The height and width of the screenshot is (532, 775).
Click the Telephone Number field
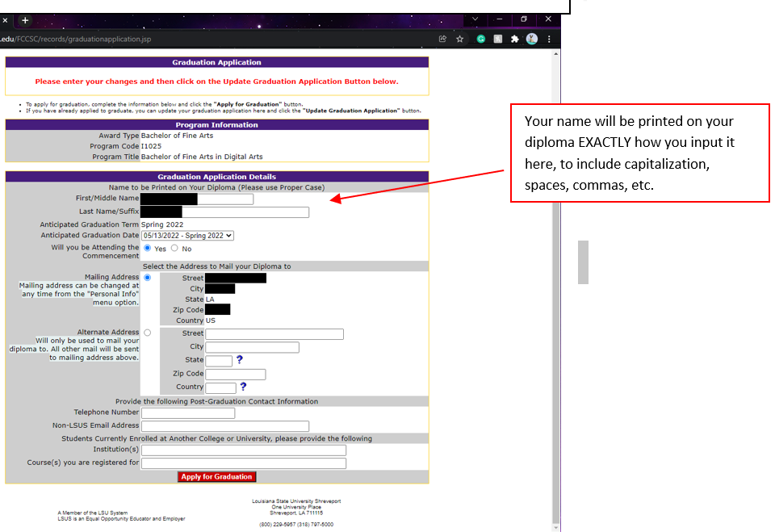pos(188,413)
